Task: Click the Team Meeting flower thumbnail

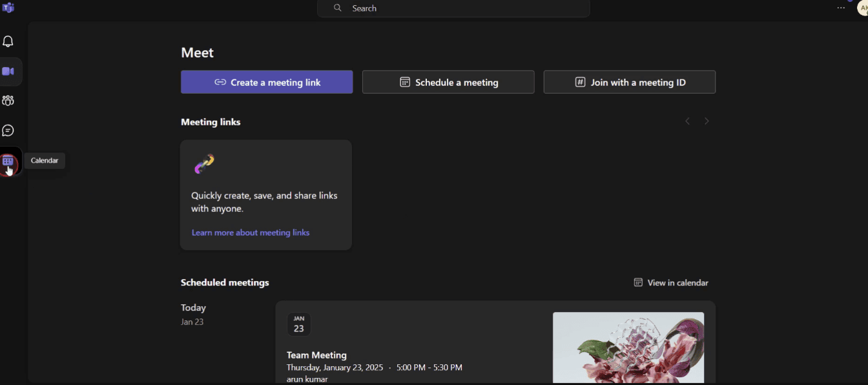Action: (628, 348)
